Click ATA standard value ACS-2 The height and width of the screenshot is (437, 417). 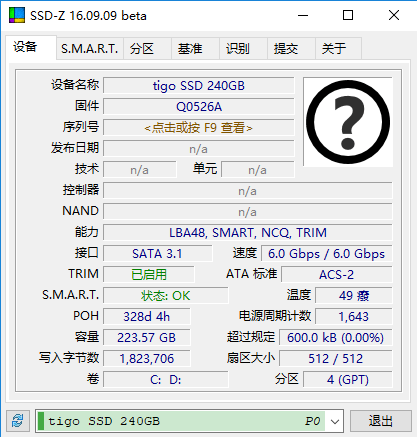337,275
